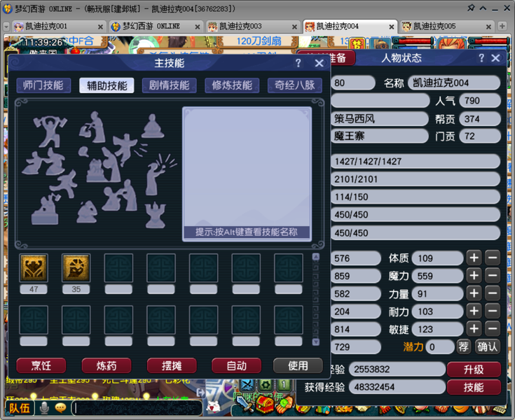Decrease 魔力 with the minus button
The height and width of the screenshot is (420, 515).
coord(493,276)
